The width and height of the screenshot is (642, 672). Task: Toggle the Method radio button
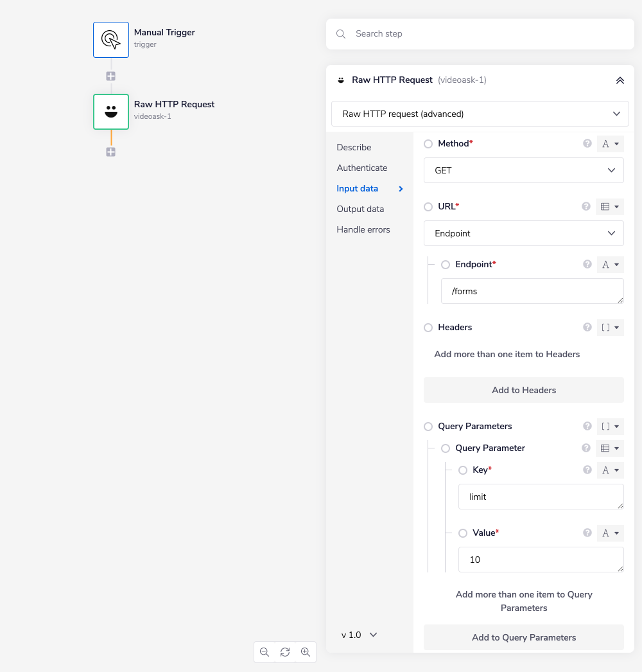click(428, 144)
